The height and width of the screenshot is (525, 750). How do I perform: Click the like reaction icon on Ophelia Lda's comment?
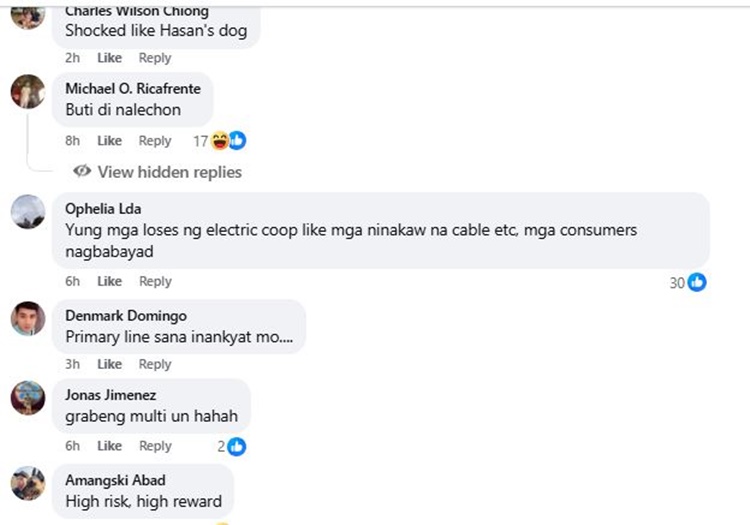point(697,283)
